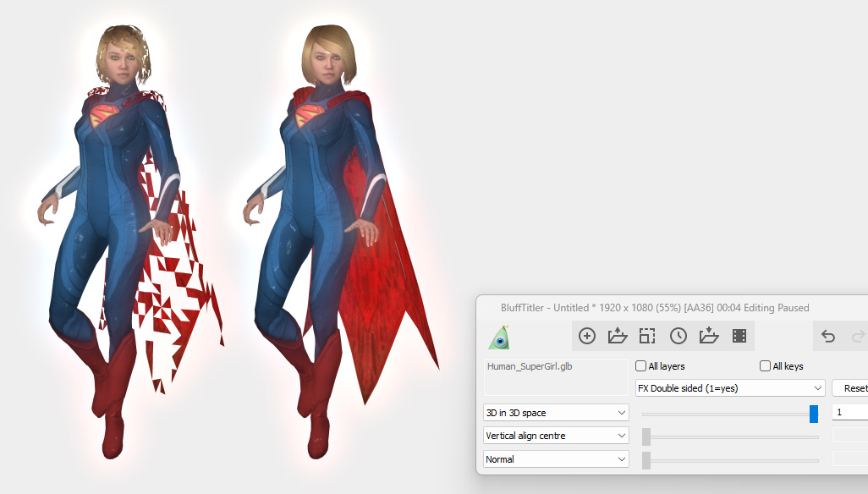Click the clock duration icon
868x494 pixels.
click(678, 336)
